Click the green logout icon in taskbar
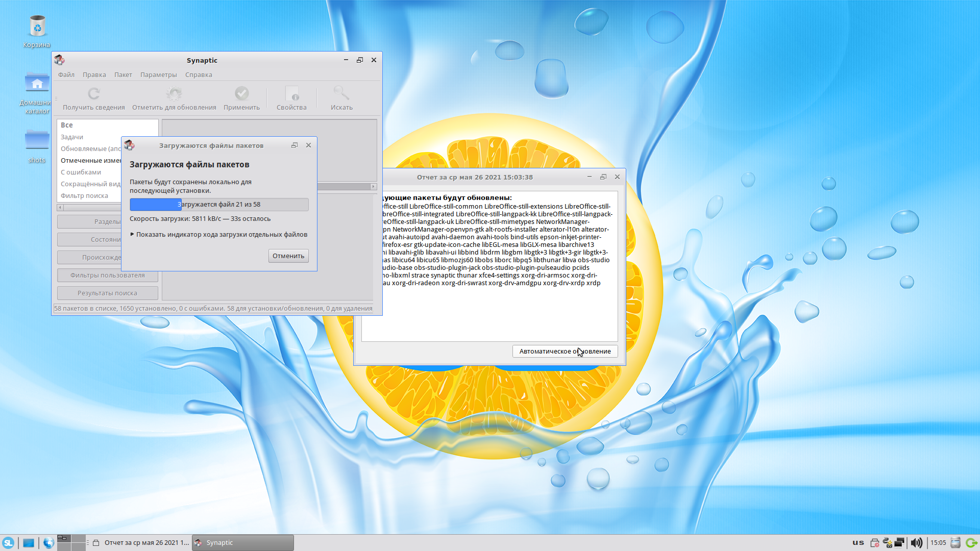Screen dimensions: 980x551 click(x=971, y=543)
